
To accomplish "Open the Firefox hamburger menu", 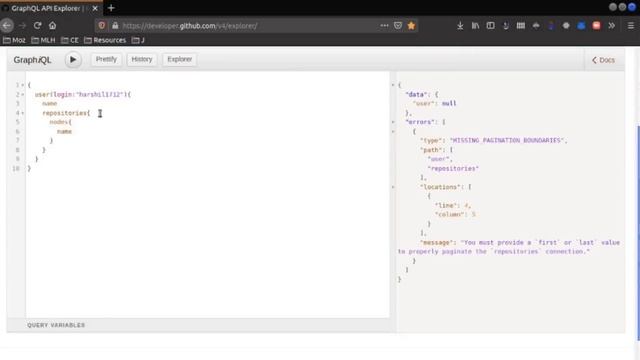I will pyautogui.click(x=631, y=26).
